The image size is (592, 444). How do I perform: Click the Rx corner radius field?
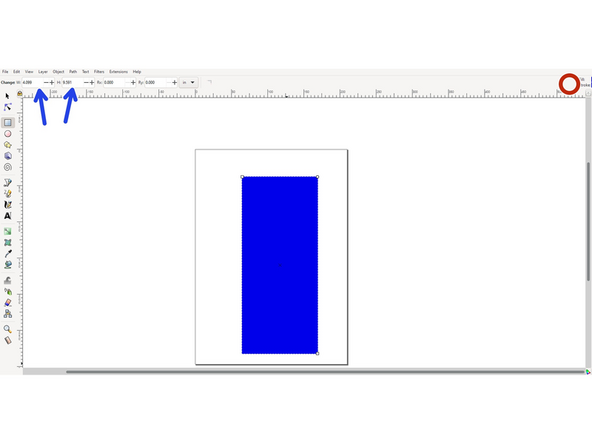pos(114,82)
